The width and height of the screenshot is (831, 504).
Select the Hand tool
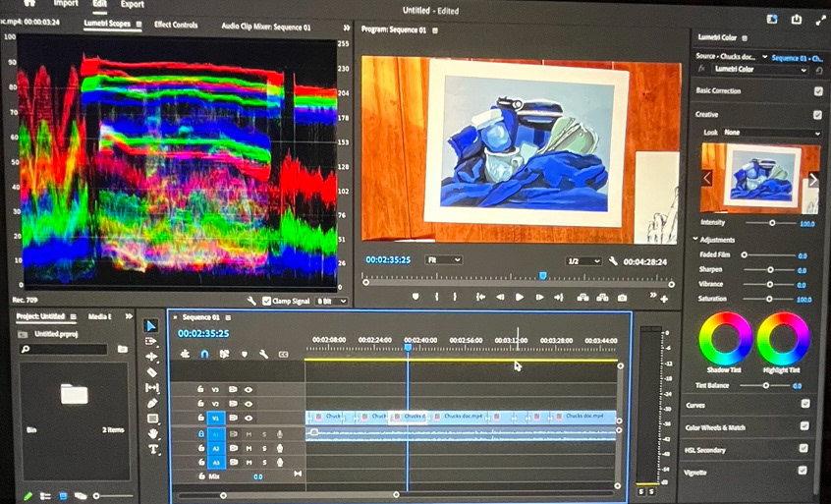tap(152, 434)
